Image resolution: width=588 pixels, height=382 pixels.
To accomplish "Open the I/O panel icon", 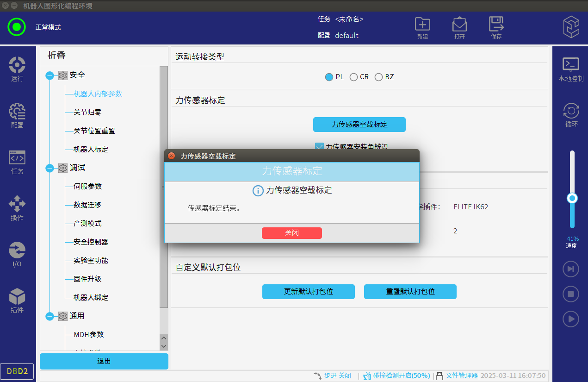I will (17, 254).
